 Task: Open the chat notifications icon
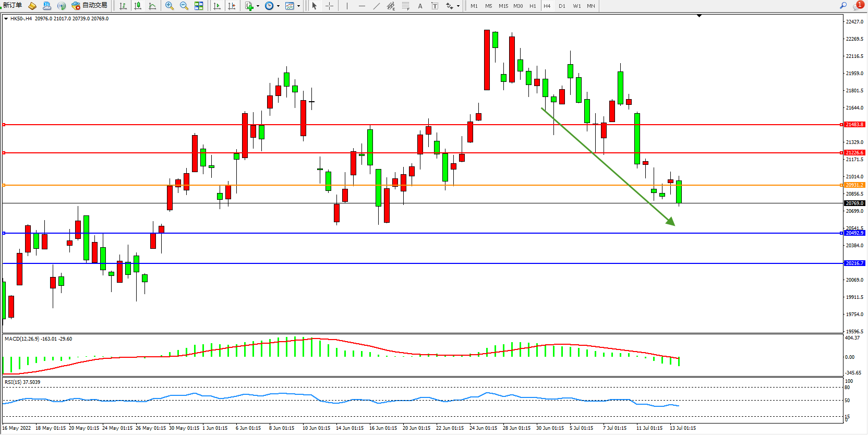click(857, 6)
